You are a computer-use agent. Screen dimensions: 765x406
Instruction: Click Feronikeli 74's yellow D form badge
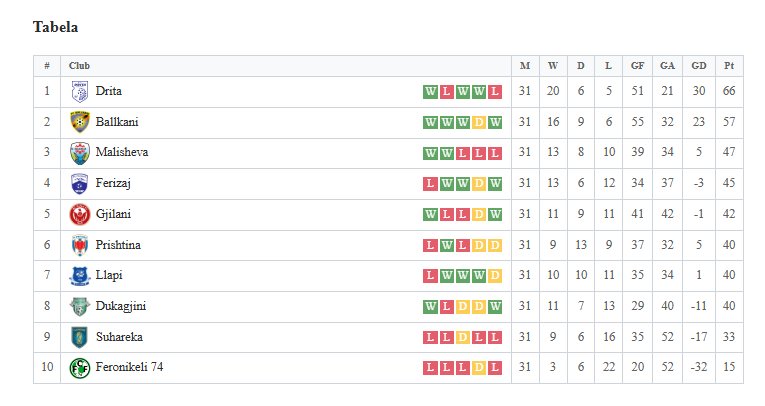click(479, 368)
